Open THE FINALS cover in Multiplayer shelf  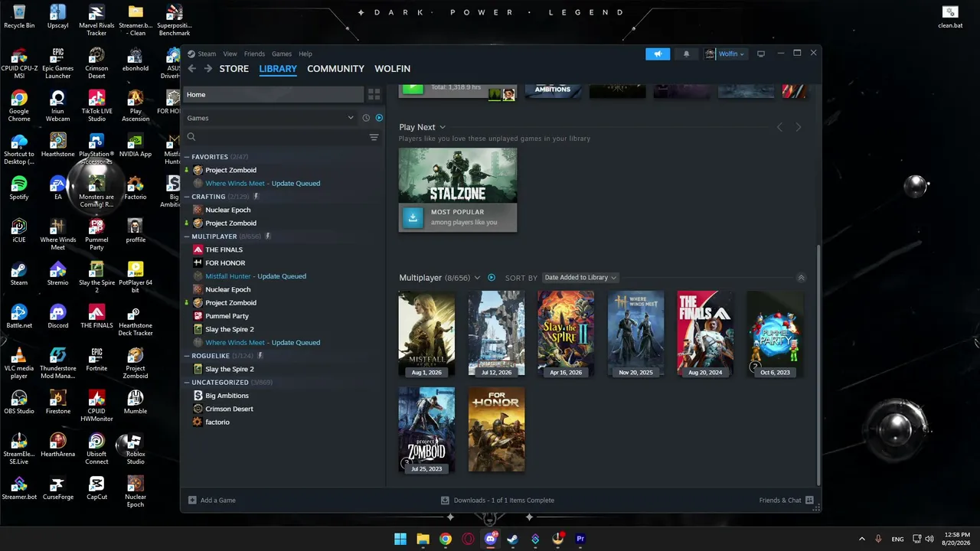pyautogui.click(x=705, y=334)
